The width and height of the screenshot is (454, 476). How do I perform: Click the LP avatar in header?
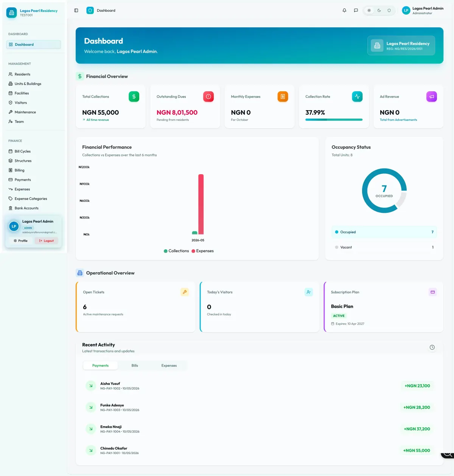point(406,11)
